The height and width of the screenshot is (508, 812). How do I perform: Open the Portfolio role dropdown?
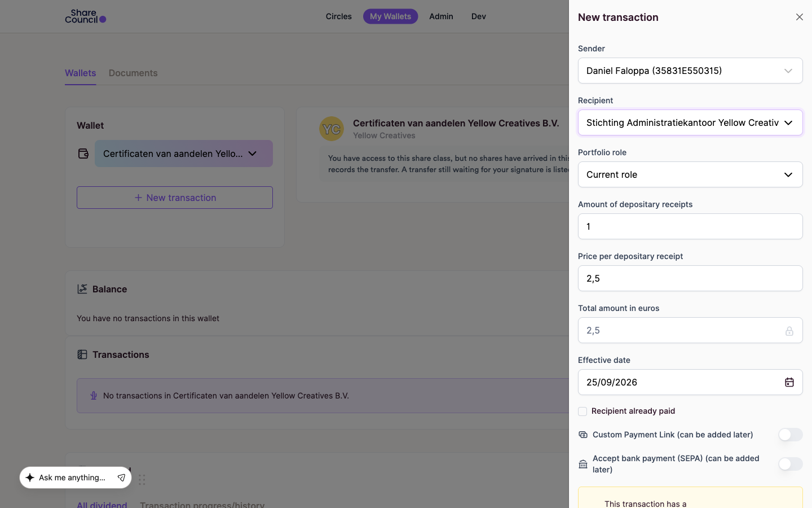pos(690,174)
